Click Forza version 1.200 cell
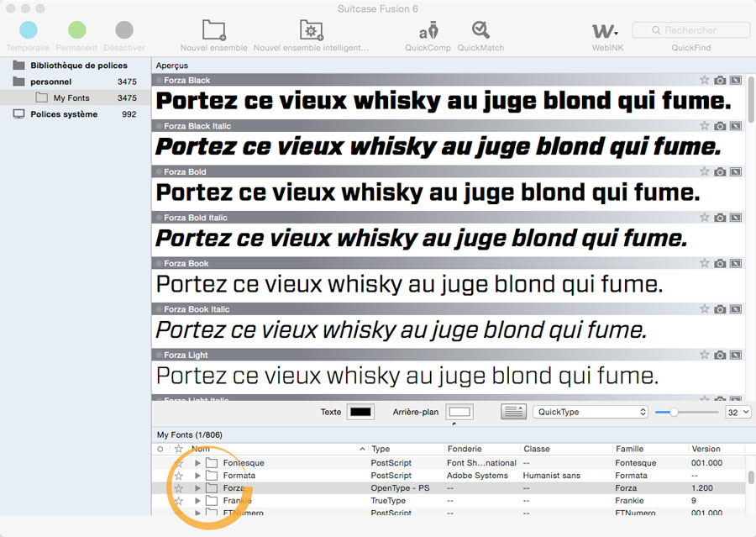 click(702, 487)
